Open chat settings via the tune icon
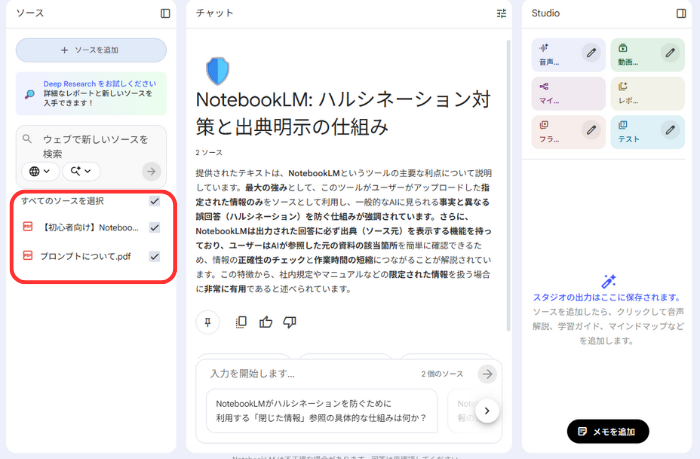 pyautogui.click(x=502, y=14)
